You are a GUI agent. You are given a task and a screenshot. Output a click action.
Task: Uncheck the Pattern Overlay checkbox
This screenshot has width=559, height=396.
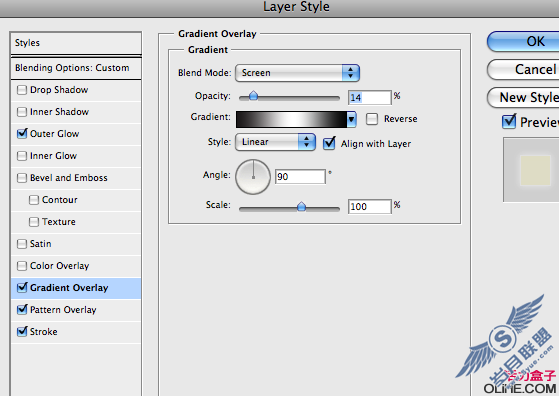(x=22, y=310)
